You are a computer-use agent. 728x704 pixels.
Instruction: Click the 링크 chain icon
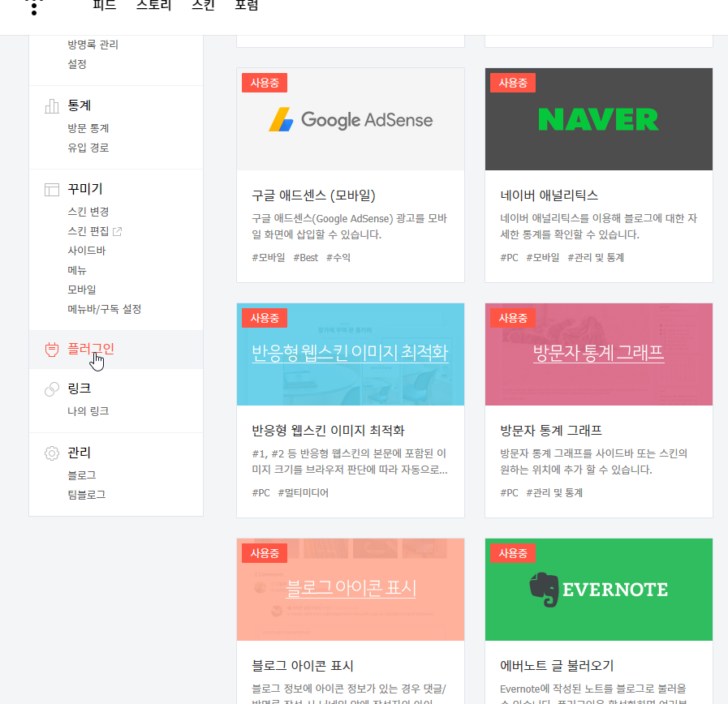click(x=51, y=388)
